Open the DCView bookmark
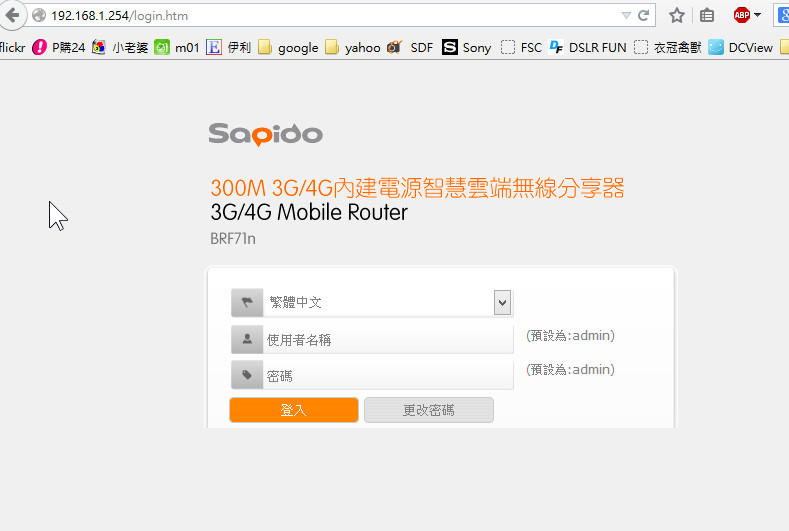789x531 pixels. tap(741, 48)
